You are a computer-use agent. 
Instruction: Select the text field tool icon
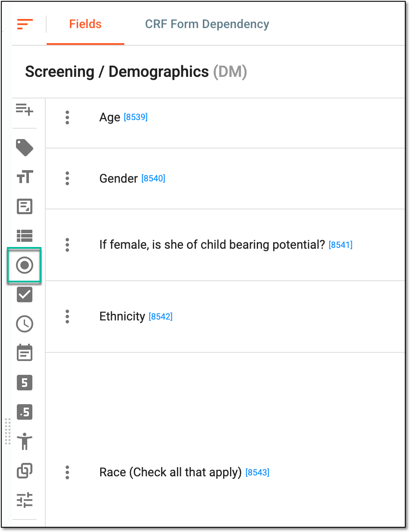[25, 177]
